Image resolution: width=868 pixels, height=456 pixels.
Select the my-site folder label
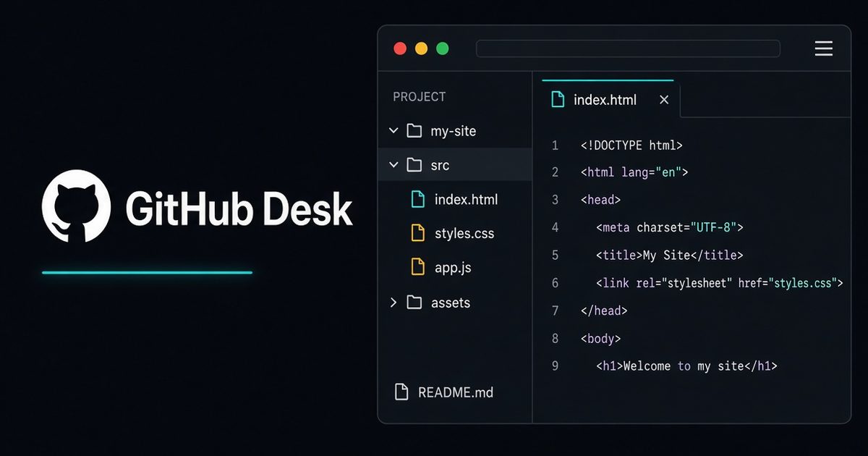click(454, 131)
